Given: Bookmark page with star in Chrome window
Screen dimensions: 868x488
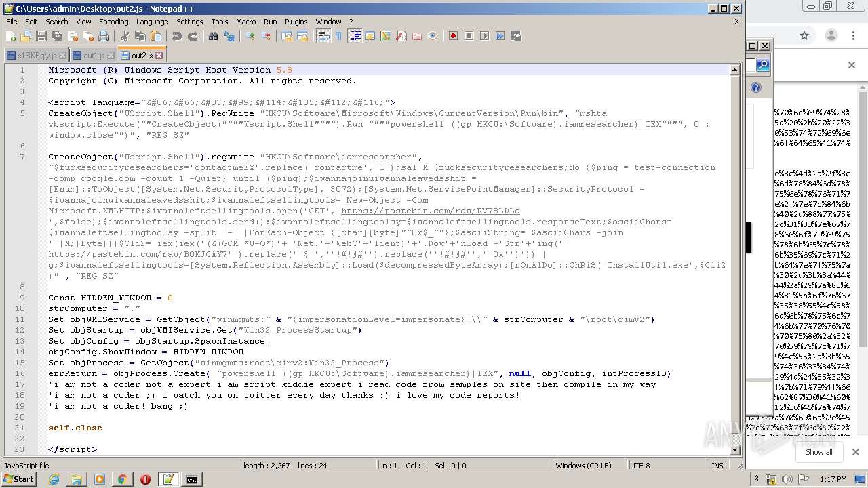Looking at the screenshot, I should tap(804, 35).
